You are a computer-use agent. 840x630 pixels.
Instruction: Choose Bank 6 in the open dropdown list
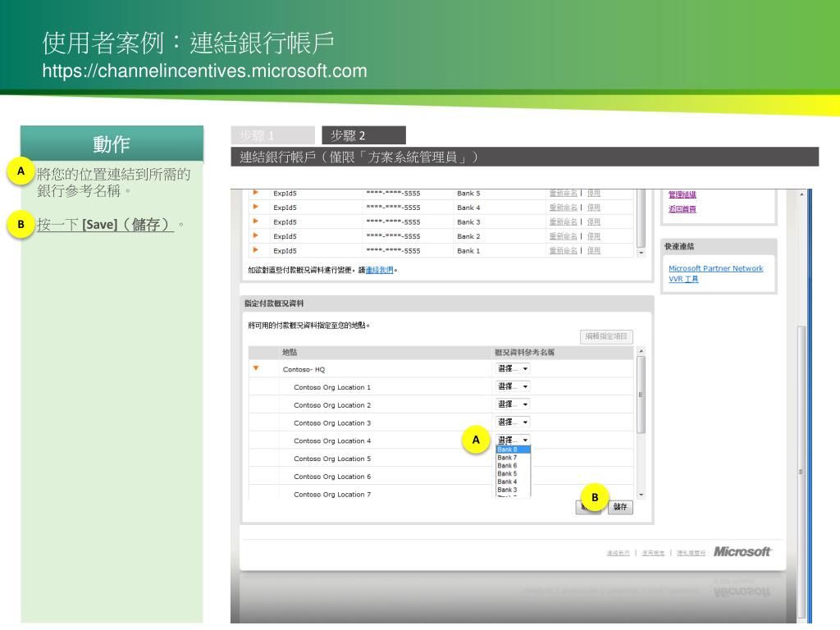pos(514,466)
